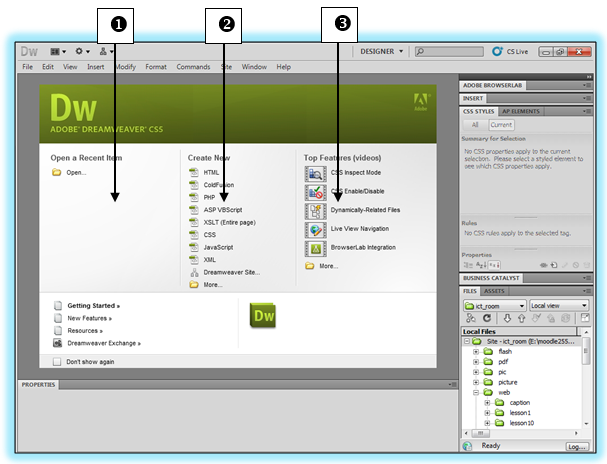
Task: Click the Check in files icon
Action: [551, 318]
